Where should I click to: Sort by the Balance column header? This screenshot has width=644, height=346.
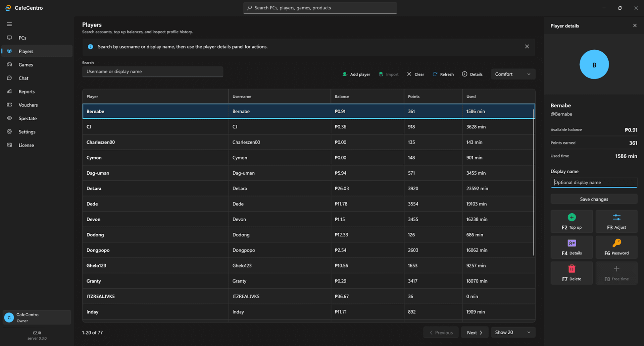coord(367,96)
